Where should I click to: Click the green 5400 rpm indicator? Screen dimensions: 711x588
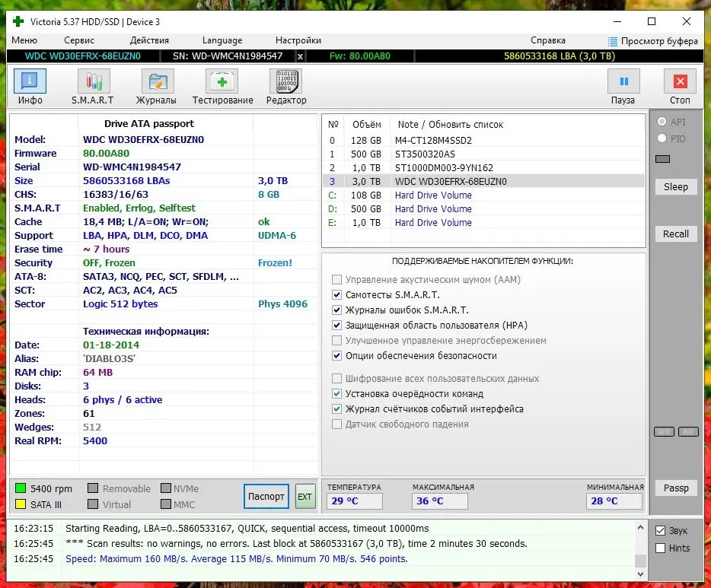pos(21,488)
